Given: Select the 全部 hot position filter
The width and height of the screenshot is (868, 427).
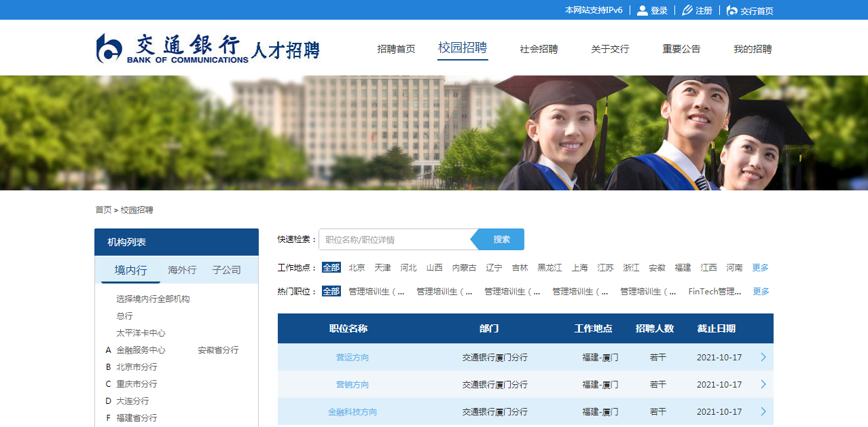Looking at the screenshot, I should (x=331, y=292).
